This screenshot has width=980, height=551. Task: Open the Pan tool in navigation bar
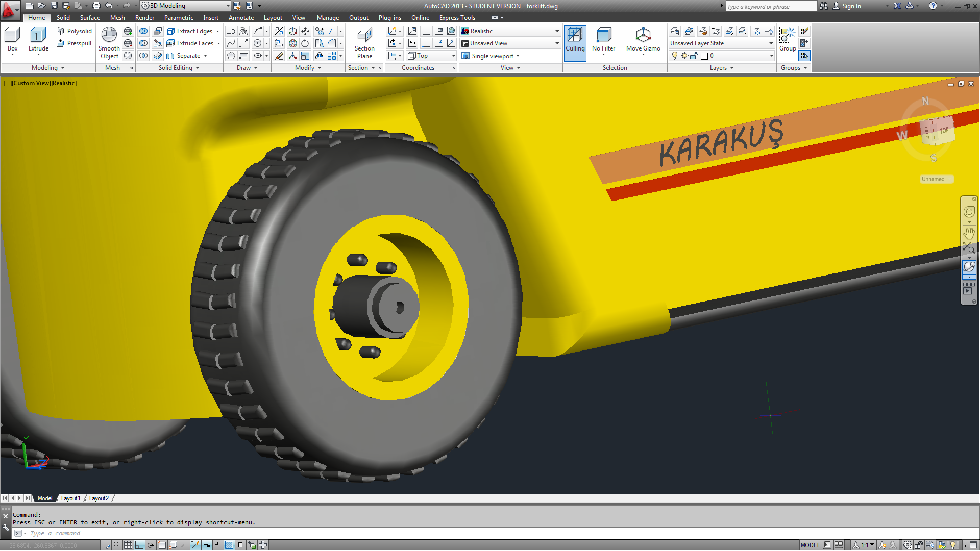click(x=969, y=233)
